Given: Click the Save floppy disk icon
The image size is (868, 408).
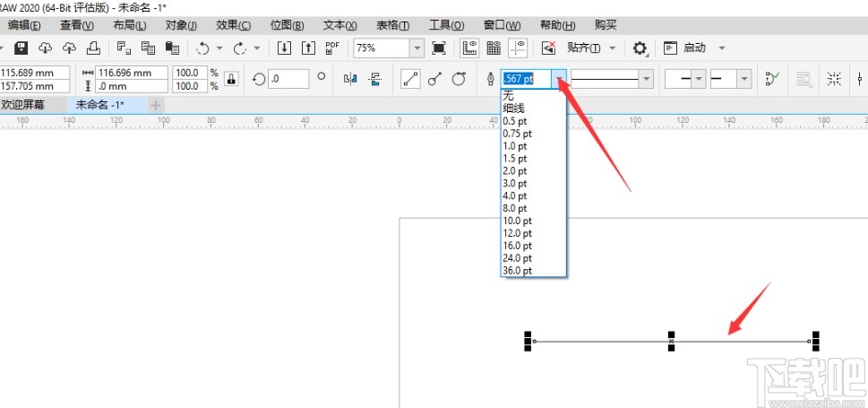Looking at the screenshot, I should (x=21, y=48).
